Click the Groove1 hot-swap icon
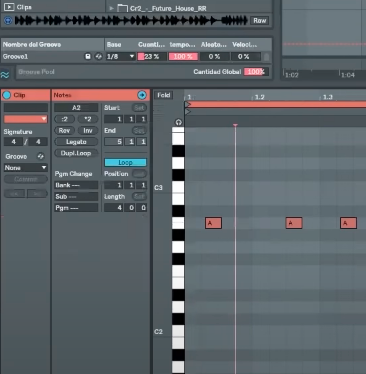Viewport: 366px width, 374px height. 98,56
